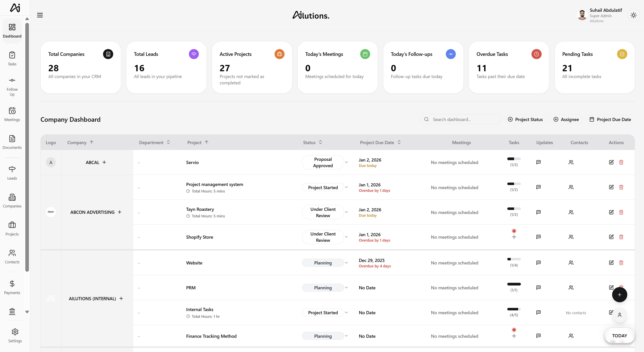644x352 pixels.
Task: Switch to the Tasks sidebar tab
Action: coord(12,59)
